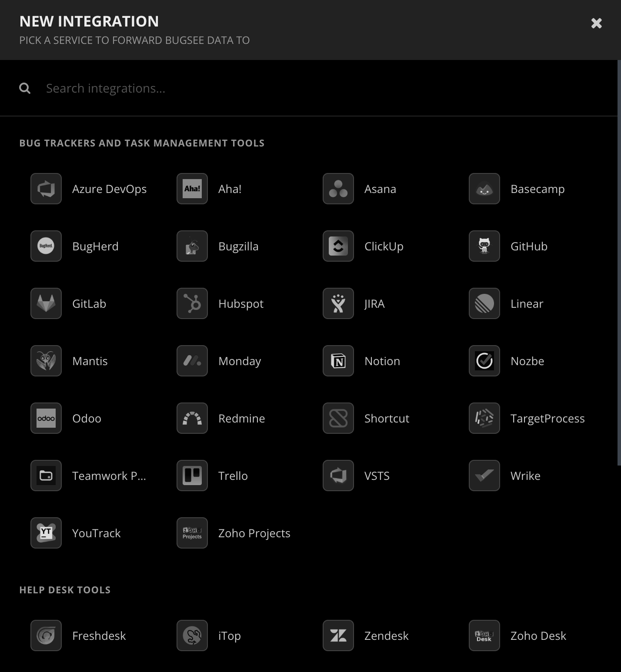Click the iTop icon
Image resolution: width=621 pixels, height=672 pixels.
(x=192, y=635)
